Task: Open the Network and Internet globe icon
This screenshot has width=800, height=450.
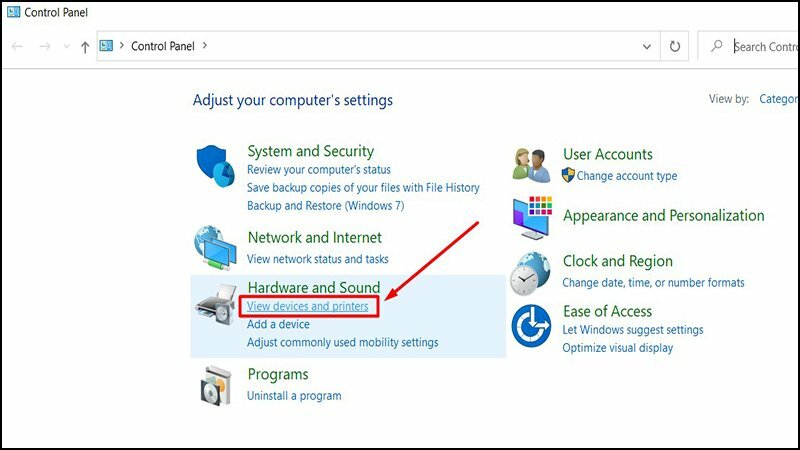Action: (216, 246)
